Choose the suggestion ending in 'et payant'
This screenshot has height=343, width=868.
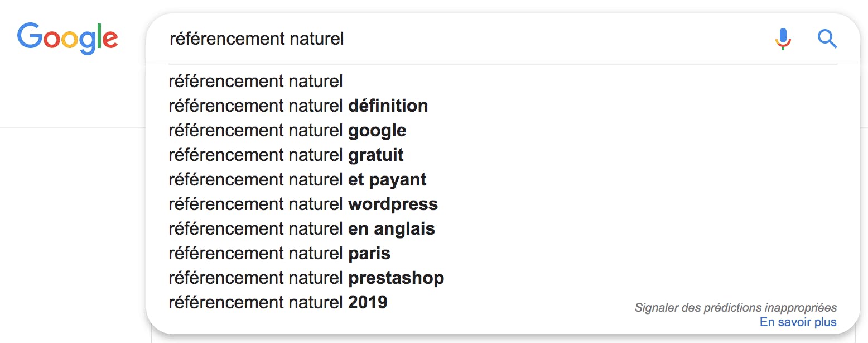(x=297, y=180)
